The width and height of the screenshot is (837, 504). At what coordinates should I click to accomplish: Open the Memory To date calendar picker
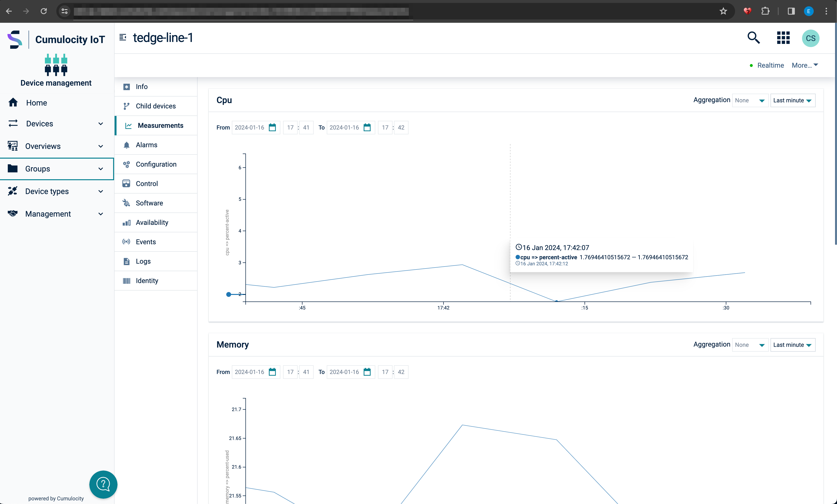367,372
